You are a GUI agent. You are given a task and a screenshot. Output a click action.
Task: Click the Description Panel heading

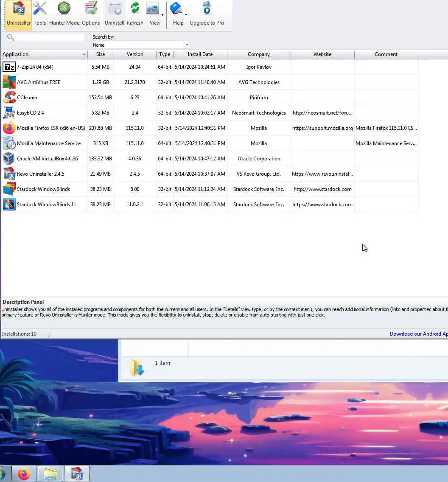point(23,302)
